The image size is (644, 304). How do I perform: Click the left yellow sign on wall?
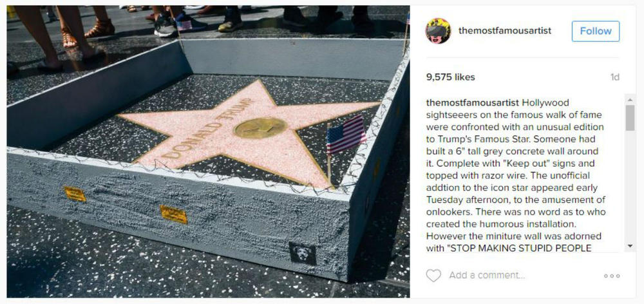[75, 195]
